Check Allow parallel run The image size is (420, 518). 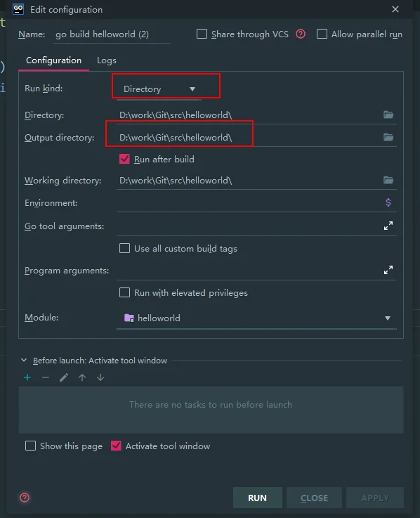point(322,34)
